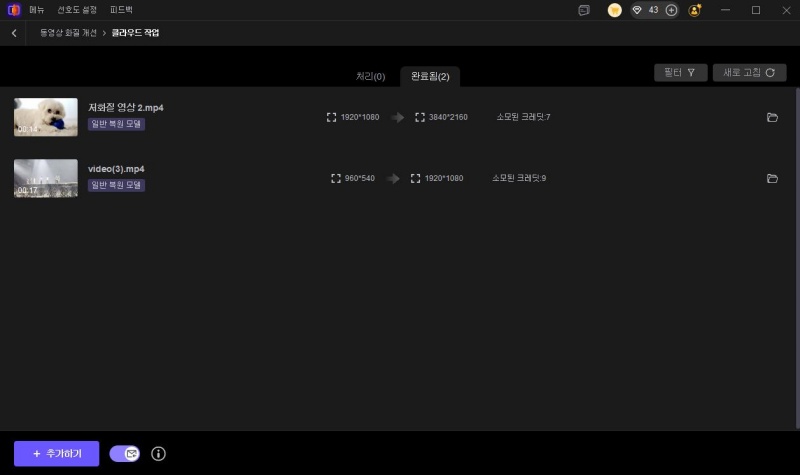Open video(3).mp4 thumbnail
The width and height of the screenshot is (800, 475).
[x=46, y=179]
